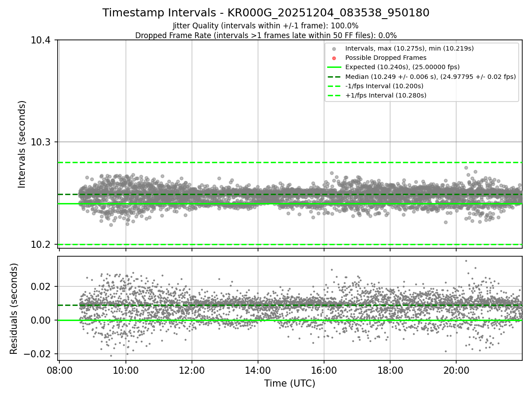Image resolution: width=532 pixels, height=399 pixels.
Task: Click the red Possible Dropped Frames marker
Action: [334, 58]
